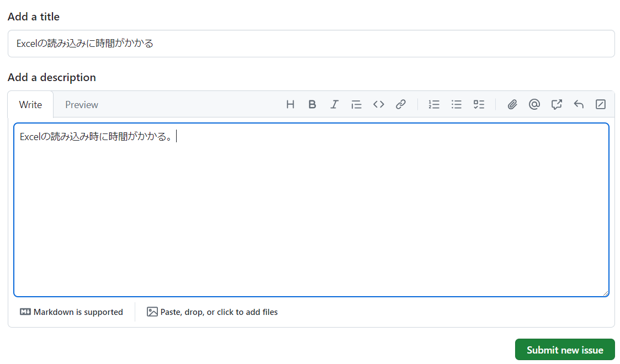Screen dimensions: 620x364
Task: Mention a user with the @ icon
Action: (x=534, y=104)
